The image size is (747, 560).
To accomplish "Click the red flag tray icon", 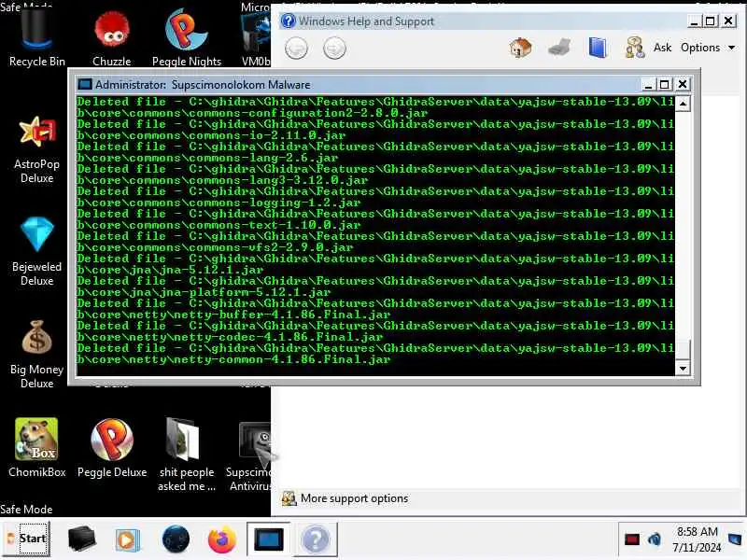I will 632,539.
